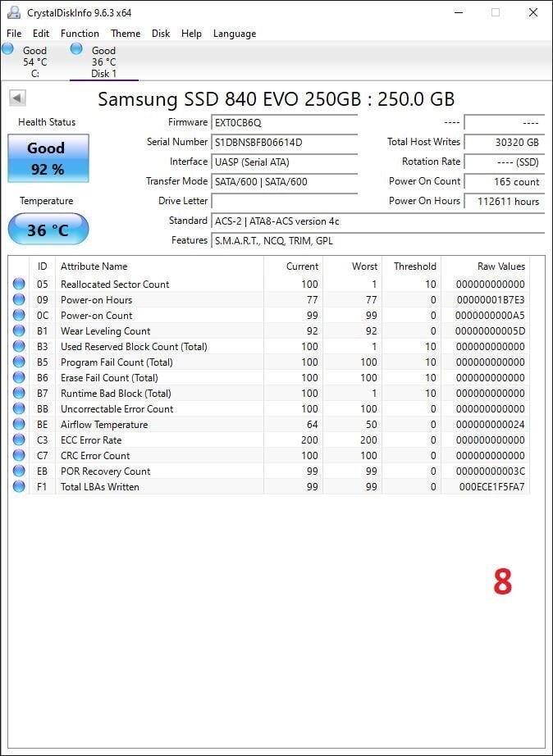Image resolution: width=553 pixels, height=756 pixels.
Task: Click status orb for Power-on Hours row
Action: (19, 299)
